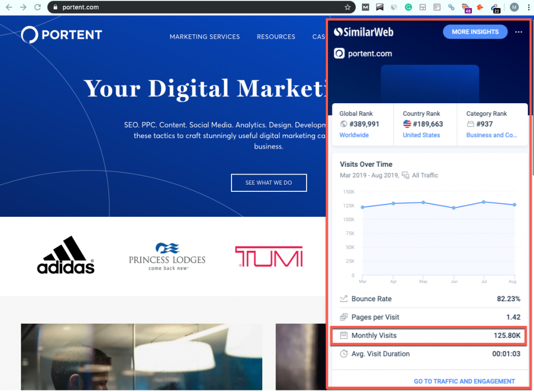Click the US flag icon by Country Rank
The width and height of the screenshot is (534, 392).
(x=407, y=124)
